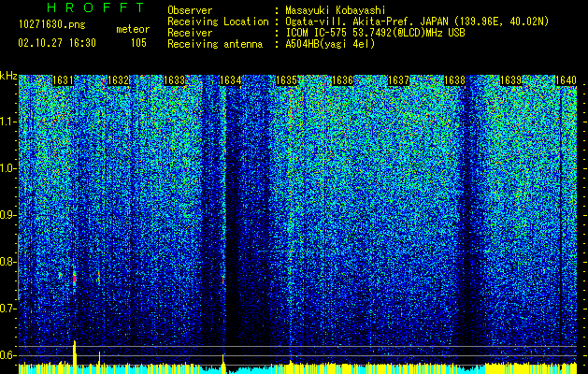The height and width of the screenshot is (374, 588).
Task: Click the ICOM IC-575 receiver text
Action: pos(375,33)
